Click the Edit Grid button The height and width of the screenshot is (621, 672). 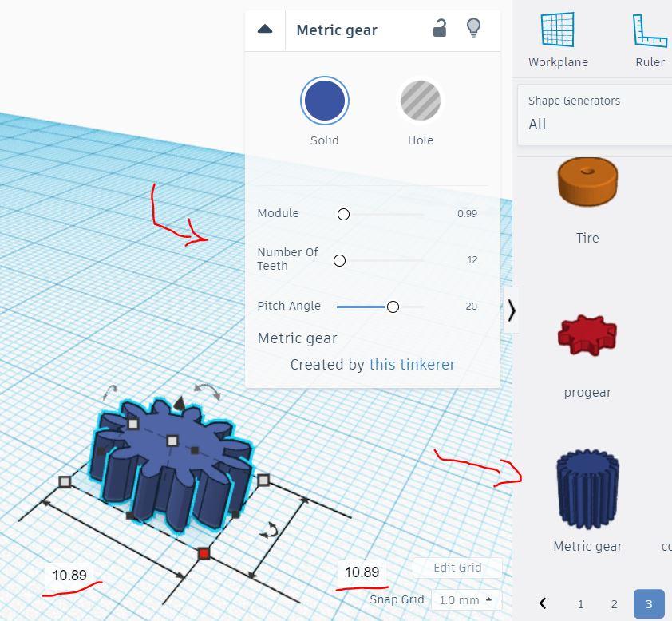(x=457, y=568)
